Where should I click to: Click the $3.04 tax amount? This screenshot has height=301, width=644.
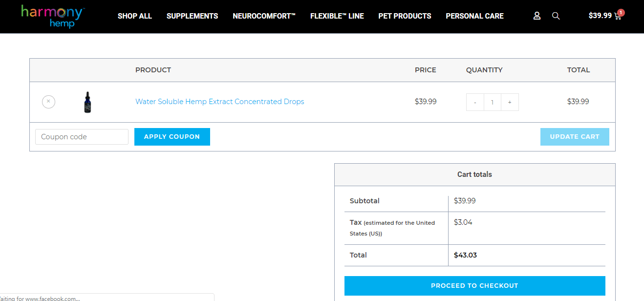coord(463,222)
